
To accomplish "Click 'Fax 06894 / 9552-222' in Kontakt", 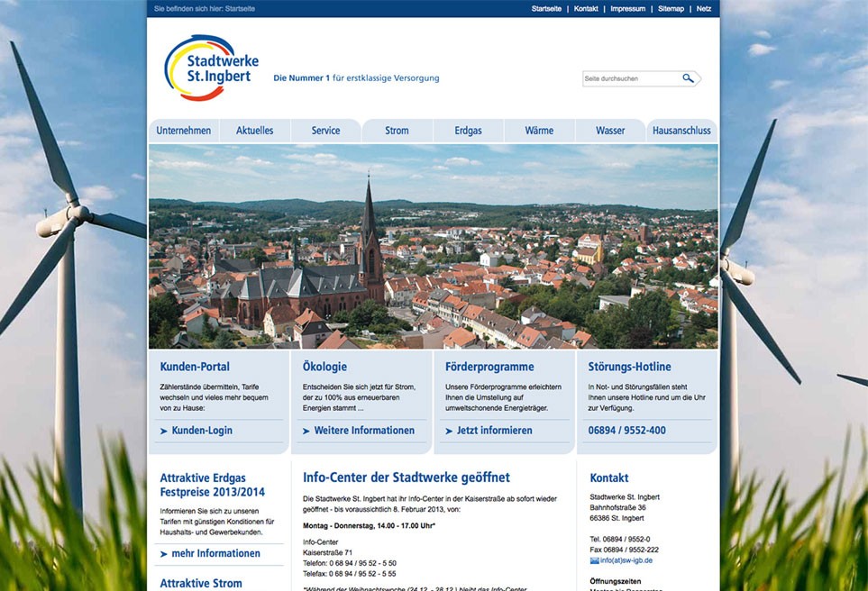I will pyautogui.click(x=625, y=550).
